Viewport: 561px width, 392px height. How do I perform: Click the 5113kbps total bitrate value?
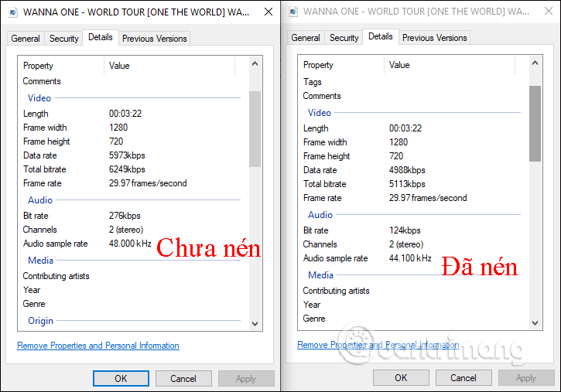click(407, 184)
